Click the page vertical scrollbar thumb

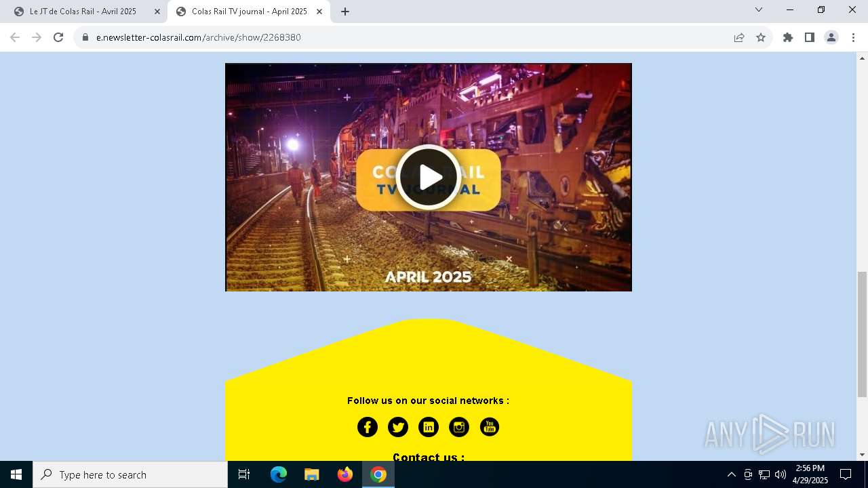click(x=862, y=333)
